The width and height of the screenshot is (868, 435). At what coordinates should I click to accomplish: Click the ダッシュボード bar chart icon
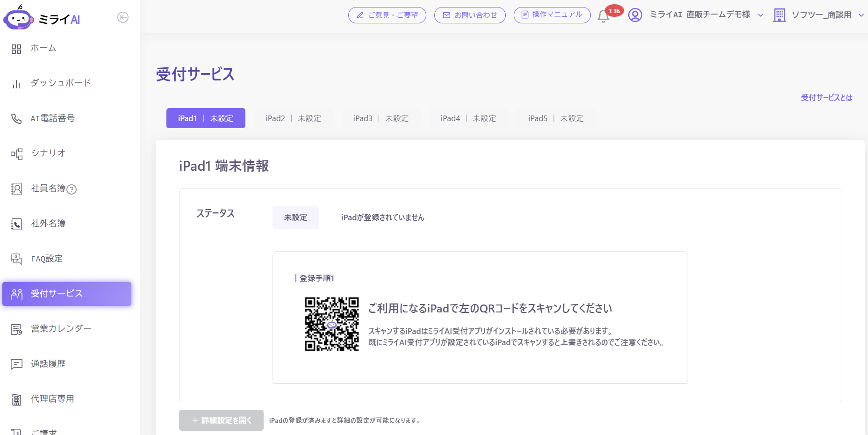tap(16, 84)
